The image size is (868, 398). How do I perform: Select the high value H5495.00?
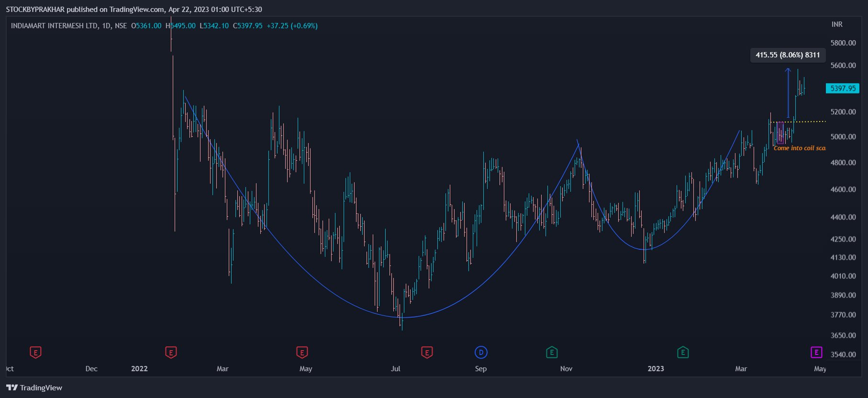click(x=181, y=26)
